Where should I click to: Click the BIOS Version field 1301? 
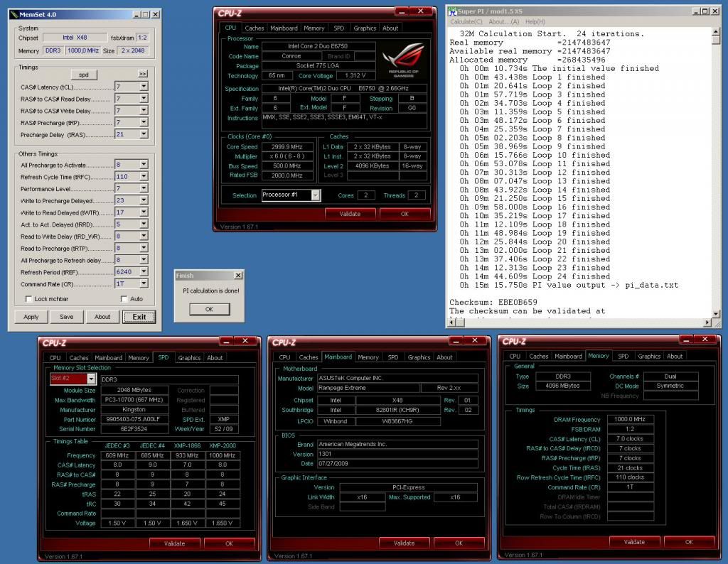coord(397,454)
